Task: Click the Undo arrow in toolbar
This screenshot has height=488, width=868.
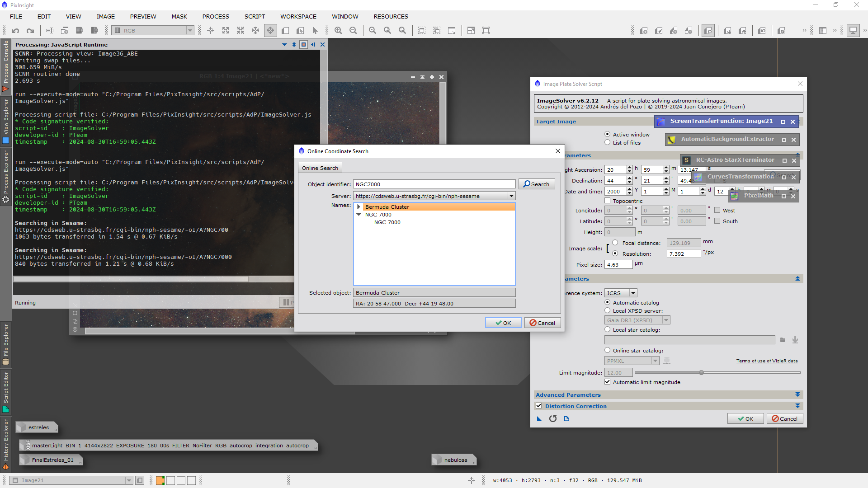Action: tap(15, 31)
